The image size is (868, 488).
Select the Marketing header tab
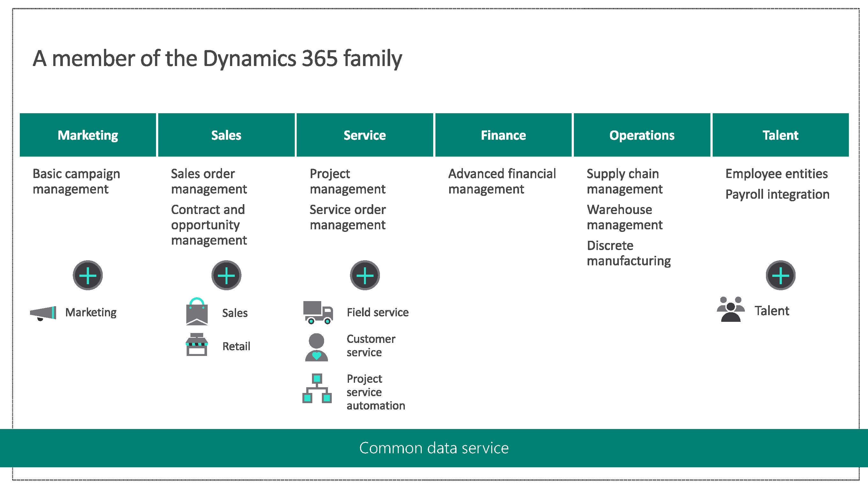(x=88, y=135)
